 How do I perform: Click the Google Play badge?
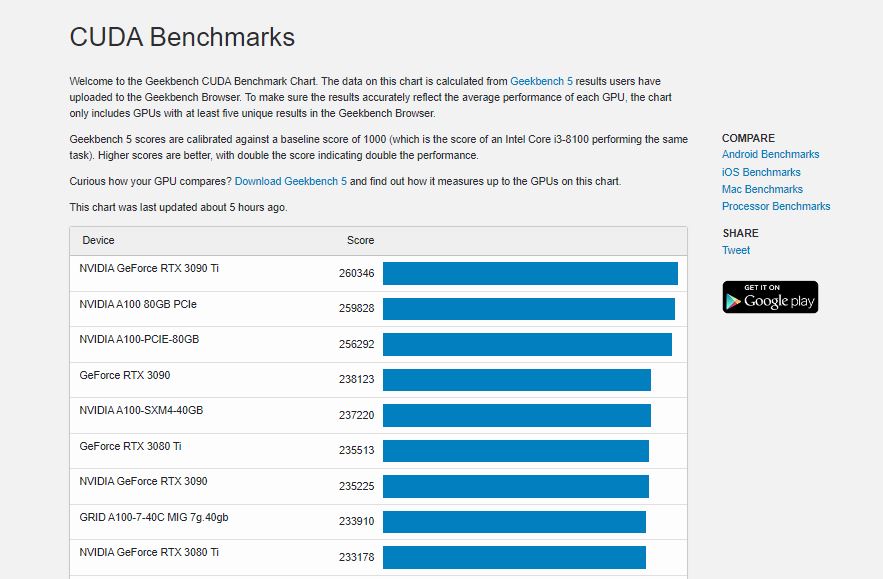click(770, 297)
